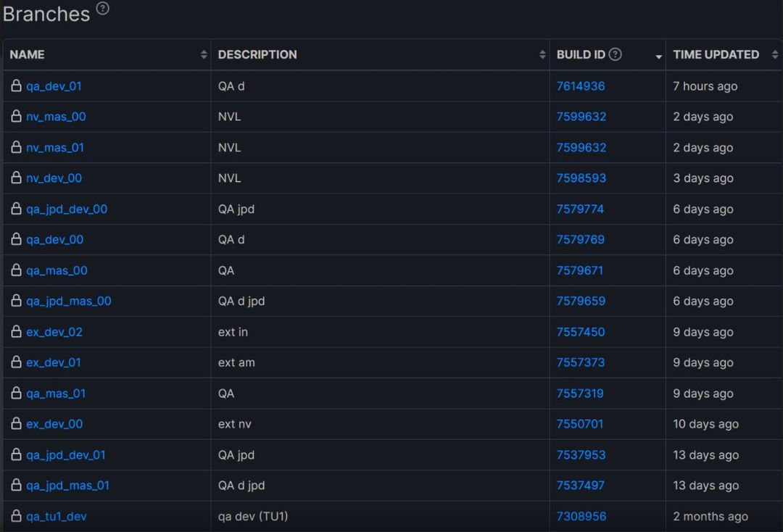783x532 pixels.
Task: Click the help icon beside Branches heading
Action: pos(102,9)
